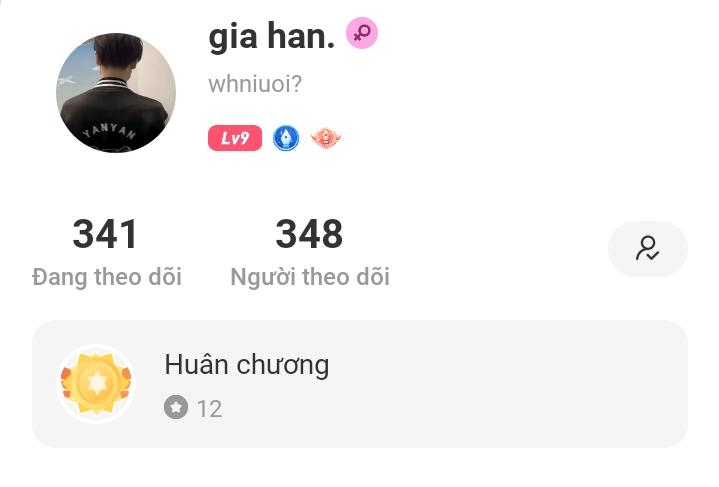Viewport: 719px width, 487px height.
Task: View the 341 following count
Action: pos(105,234)
